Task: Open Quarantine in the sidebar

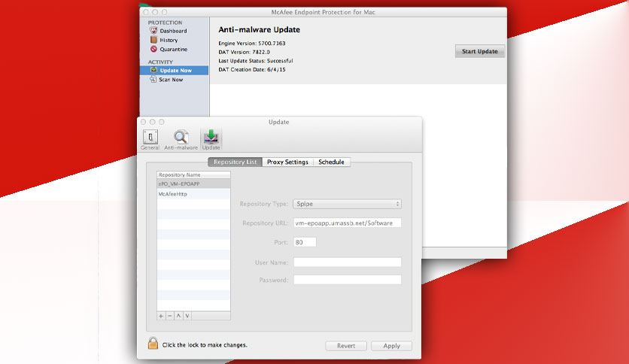Action: [169, 50]
